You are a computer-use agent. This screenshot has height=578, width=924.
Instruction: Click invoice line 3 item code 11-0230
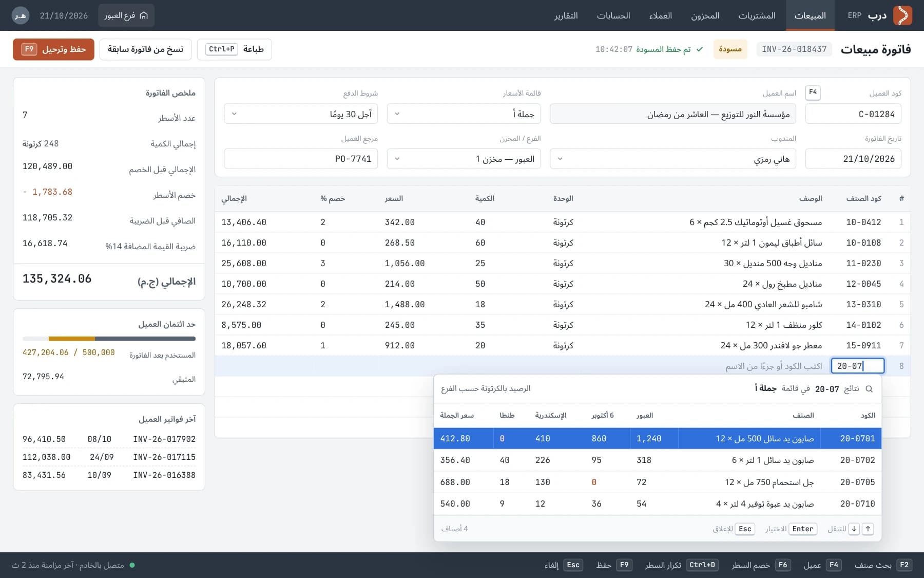point(863,263)
